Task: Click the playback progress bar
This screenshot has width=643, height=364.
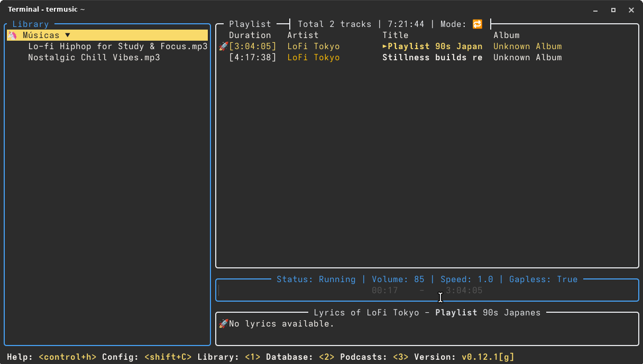Action: (x=427, y=291)
